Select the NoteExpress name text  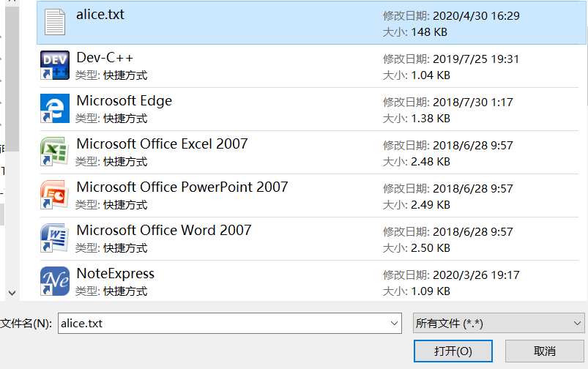(x=116, y=273)
